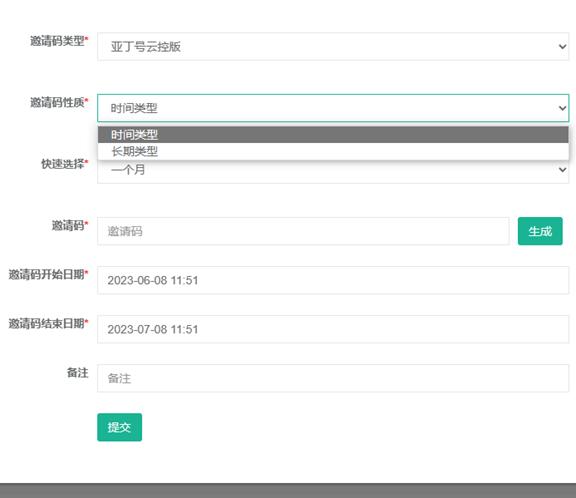Viewport: 576px width, 498px height.
Task: Click the 备注 field label
Action: pos(78,373)
